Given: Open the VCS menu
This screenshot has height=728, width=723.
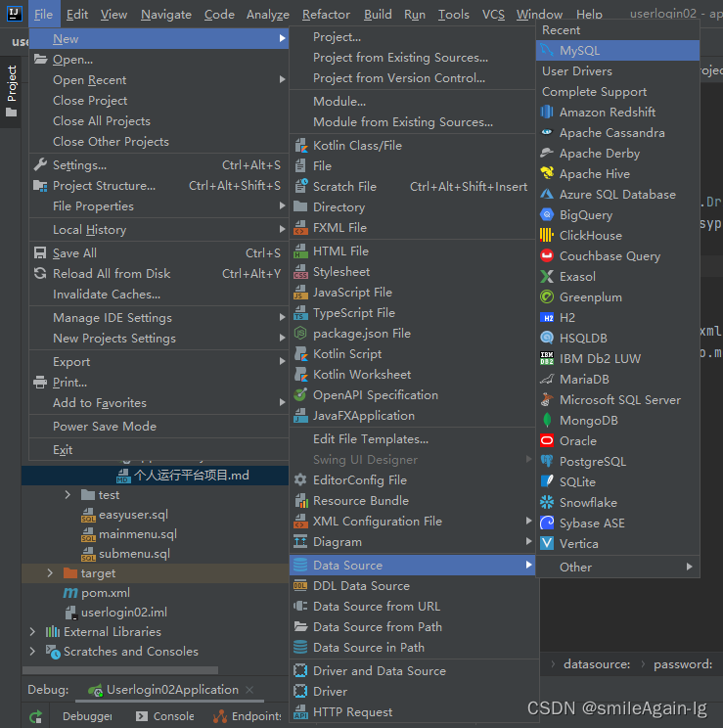Looking at the screenshot, I should point(493,15).
